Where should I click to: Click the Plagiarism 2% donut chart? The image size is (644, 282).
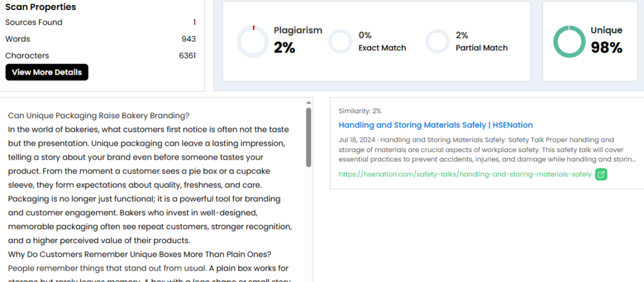click(x=252, y=41)
